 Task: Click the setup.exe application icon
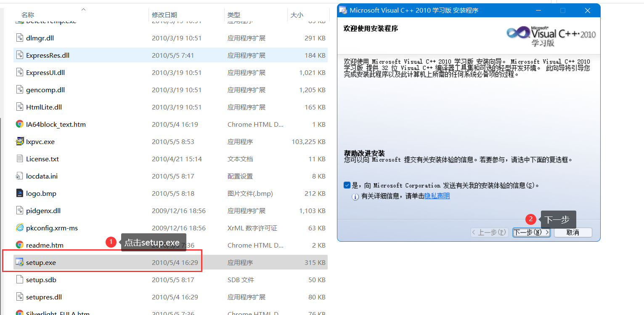pyautogui.click(x=19, y=262)
